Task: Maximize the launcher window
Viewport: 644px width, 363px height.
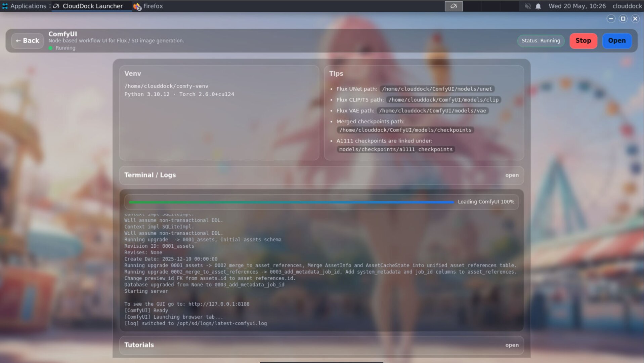Action: (623, 19)
